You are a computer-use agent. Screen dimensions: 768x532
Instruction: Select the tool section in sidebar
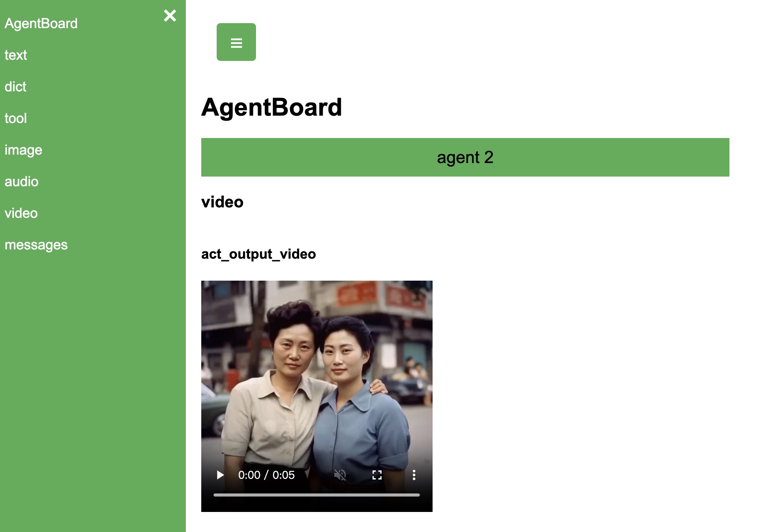(16, 118)
